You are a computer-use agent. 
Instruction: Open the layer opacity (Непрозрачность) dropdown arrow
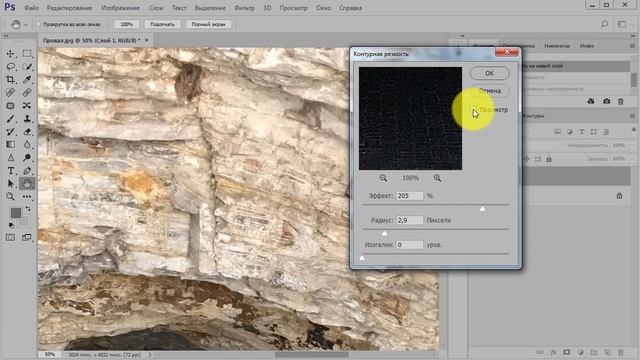pos(633,145)
